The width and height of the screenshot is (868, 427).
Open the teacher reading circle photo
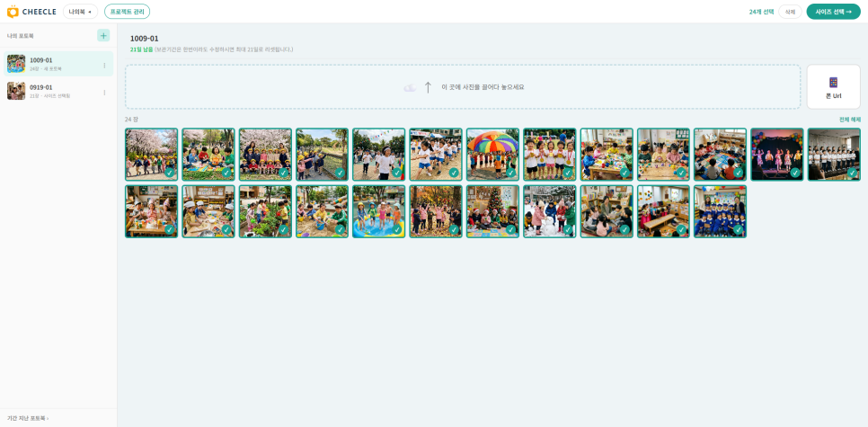[607, 211]
